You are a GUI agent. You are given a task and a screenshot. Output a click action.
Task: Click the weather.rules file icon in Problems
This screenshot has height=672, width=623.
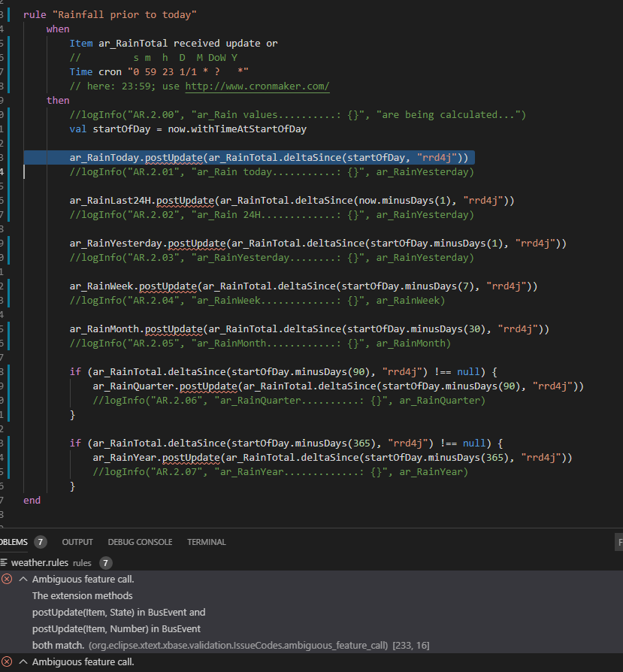click(5, 562)
